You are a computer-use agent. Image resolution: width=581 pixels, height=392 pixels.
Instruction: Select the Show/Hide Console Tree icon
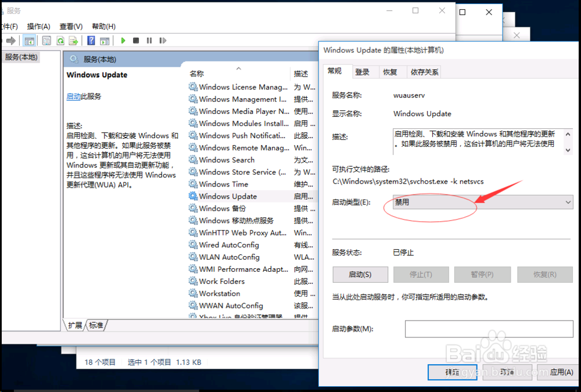click(x=28, y=40)
